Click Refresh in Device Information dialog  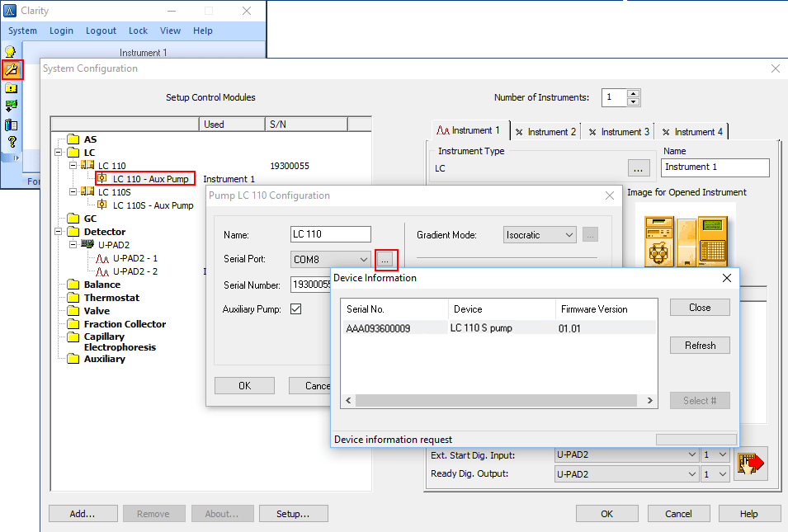(700, 345)
